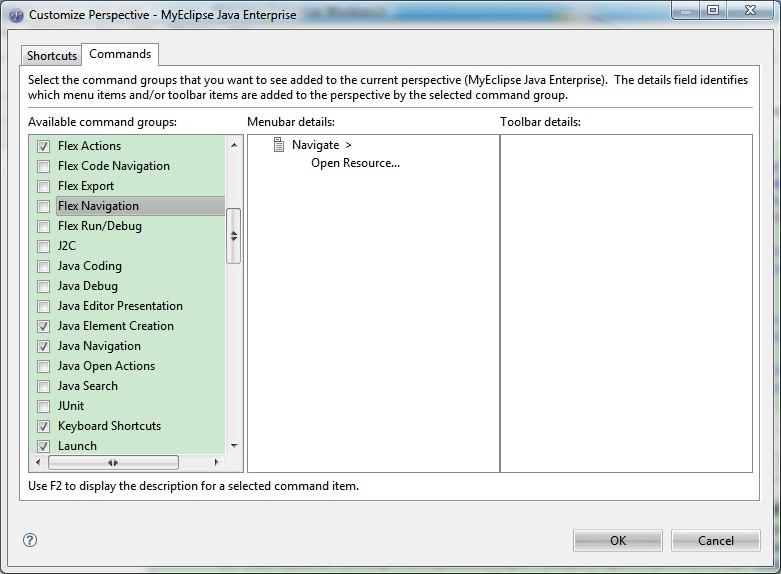This screenshot has height=574, width=781.
Task: Uncheck the Launch checkbox
Action: (x=43, y=446)
